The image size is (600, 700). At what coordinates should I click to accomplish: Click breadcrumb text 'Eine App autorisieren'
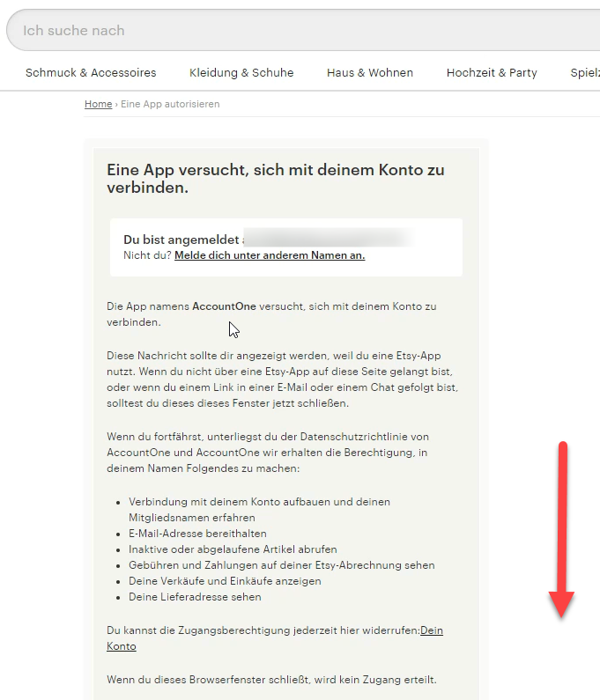tap(170, 104)
